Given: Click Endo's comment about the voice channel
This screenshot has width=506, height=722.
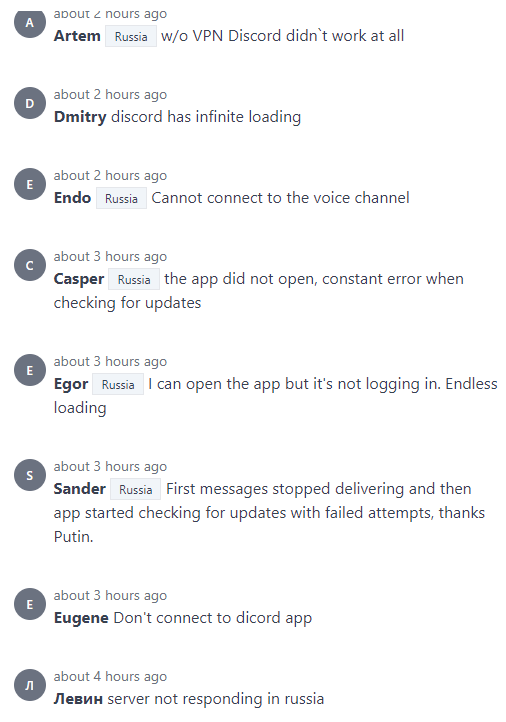Looking at the screenshot, I should [x=280, y=198].
